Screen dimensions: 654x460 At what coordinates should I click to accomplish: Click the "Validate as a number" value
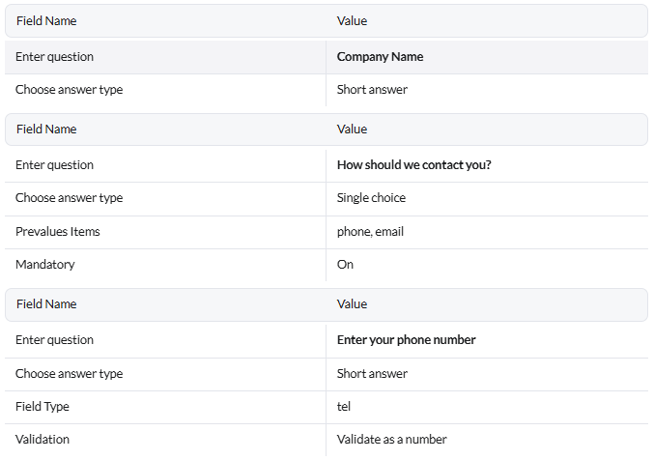click(392, 440)
